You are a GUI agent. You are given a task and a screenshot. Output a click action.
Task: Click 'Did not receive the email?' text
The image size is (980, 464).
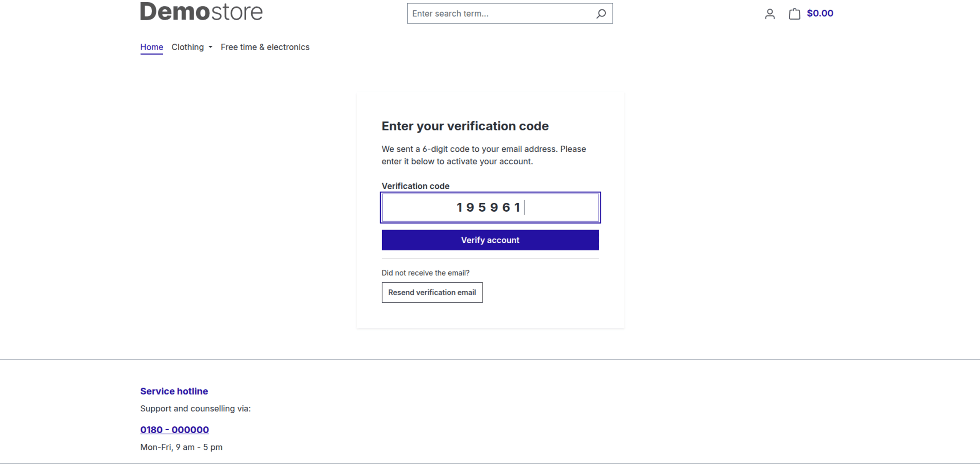(425, 273)
